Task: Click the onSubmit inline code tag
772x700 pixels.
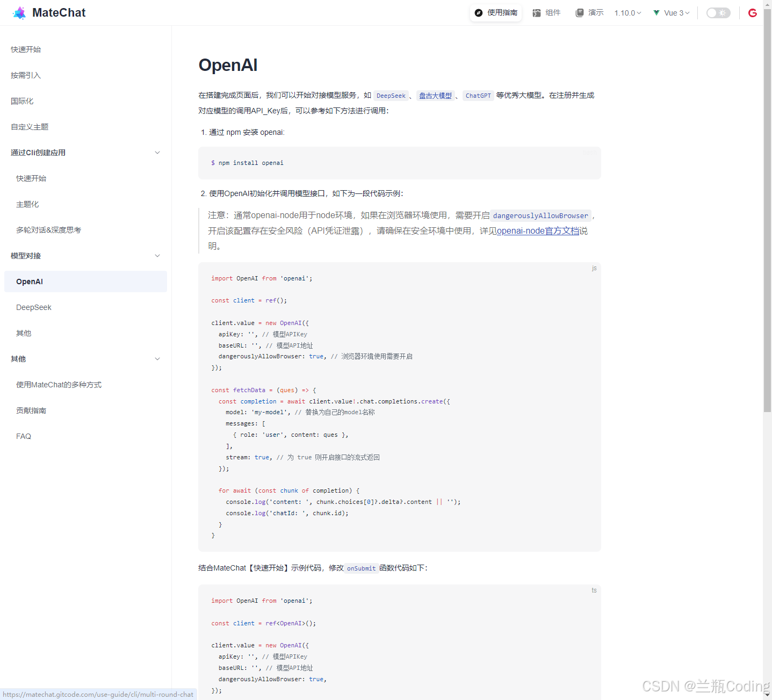Action: [361, 568]
